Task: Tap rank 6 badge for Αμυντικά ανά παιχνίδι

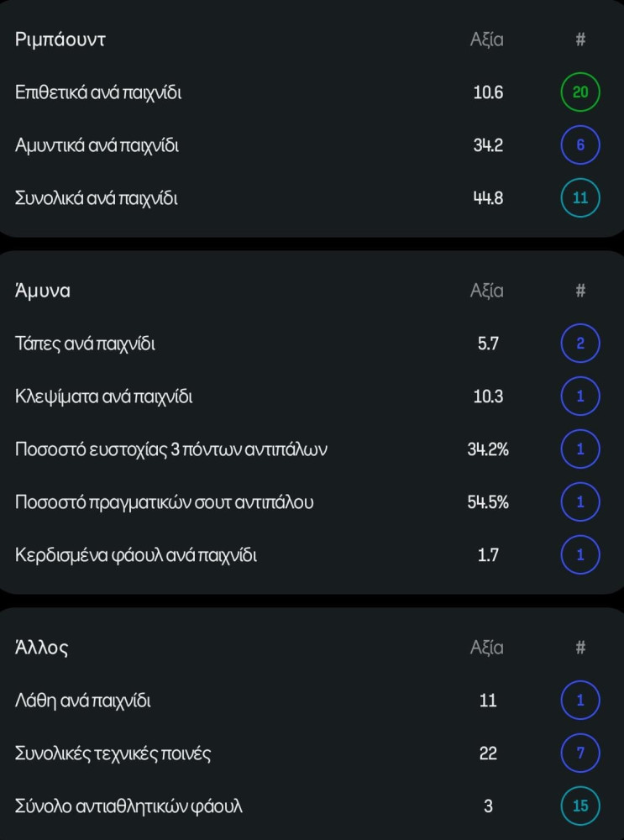Action: 580,145
